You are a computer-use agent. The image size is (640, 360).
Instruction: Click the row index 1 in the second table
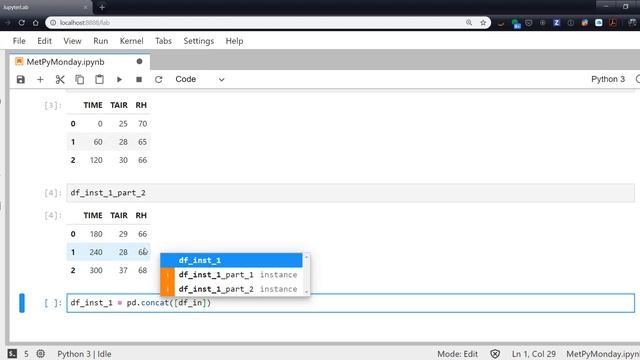(x=73, y=252)
